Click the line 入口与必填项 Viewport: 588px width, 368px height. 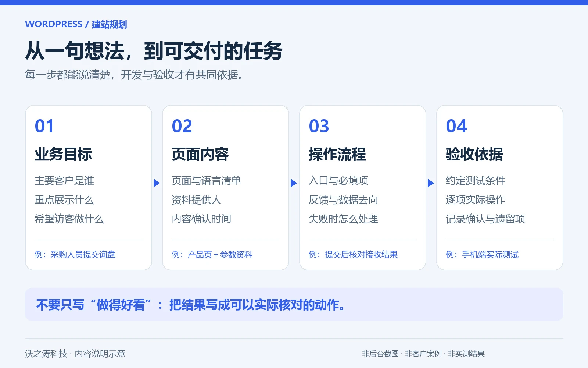coord(338,181)
